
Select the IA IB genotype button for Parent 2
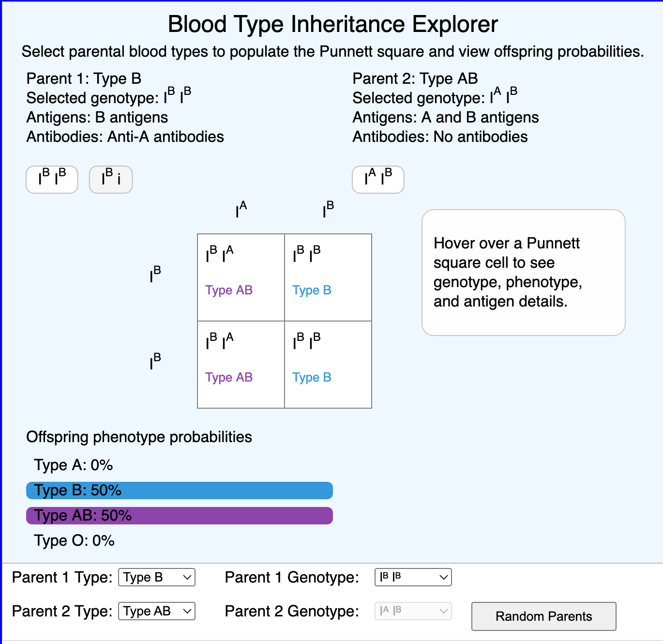pos(378,180)
